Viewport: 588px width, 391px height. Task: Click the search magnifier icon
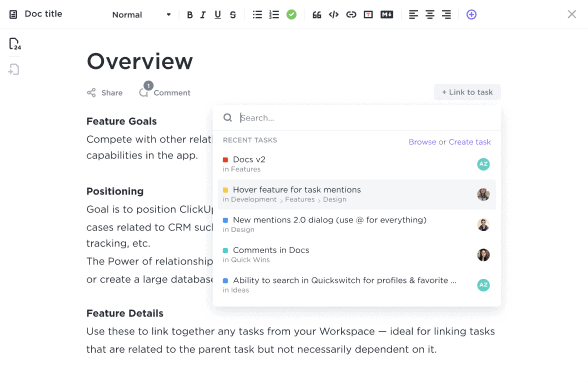(x=228, y=118)
